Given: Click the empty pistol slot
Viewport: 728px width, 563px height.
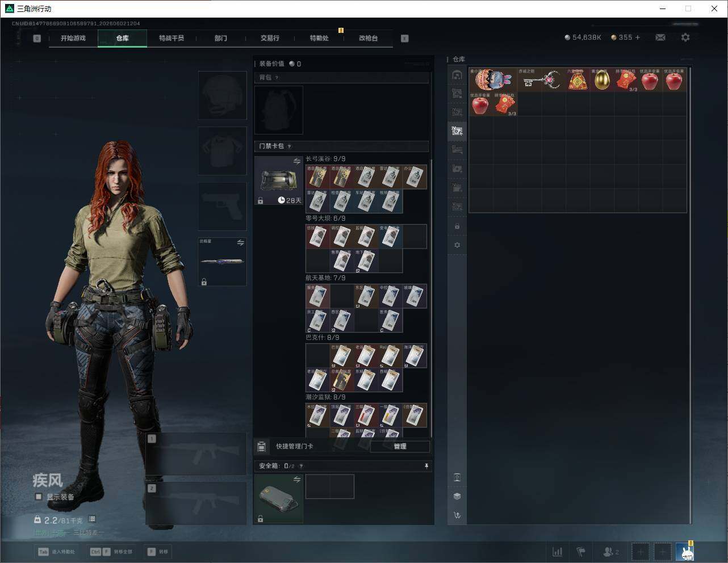Looking at the screenshot, I should 223,207.
